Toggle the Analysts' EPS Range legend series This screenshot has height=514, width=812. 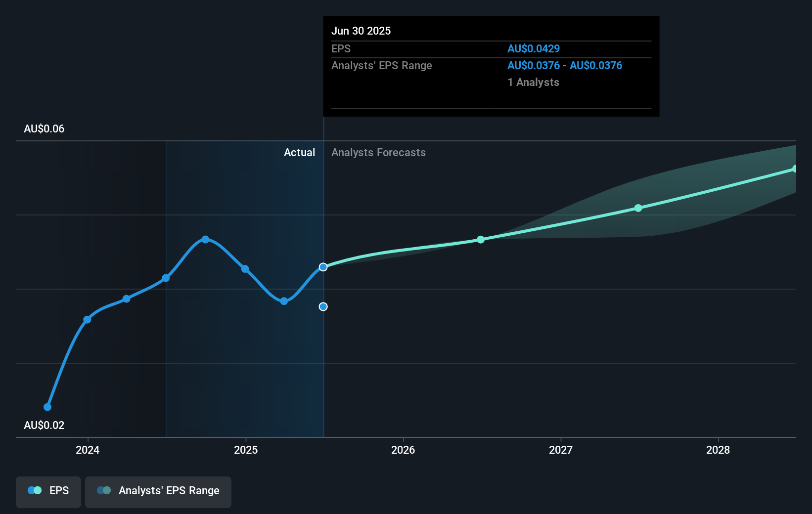[x=158, y=491]
